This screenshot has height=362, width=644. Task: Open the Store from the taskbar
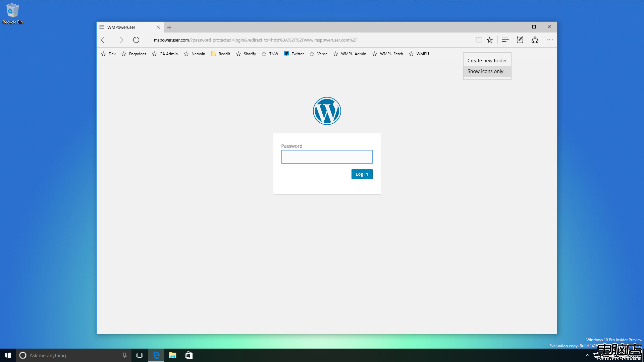pyautogui.click(x=189, y=355)
